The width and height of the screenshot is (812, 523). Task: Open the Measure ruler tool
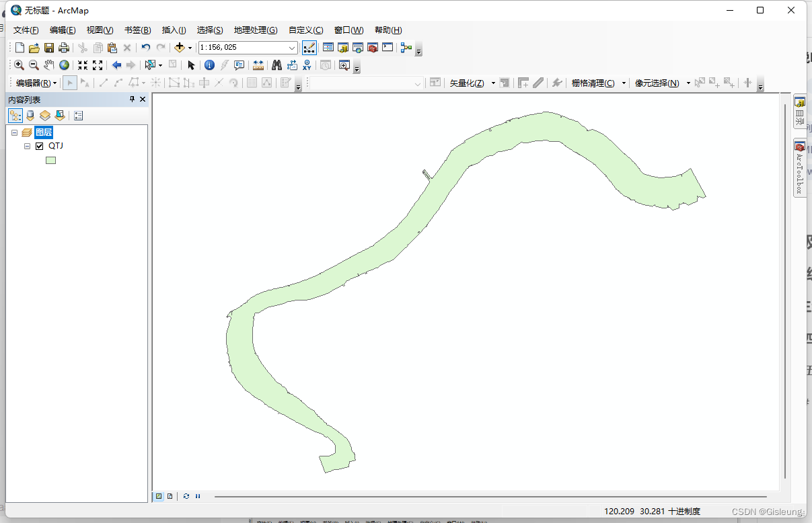coord(258,65)
